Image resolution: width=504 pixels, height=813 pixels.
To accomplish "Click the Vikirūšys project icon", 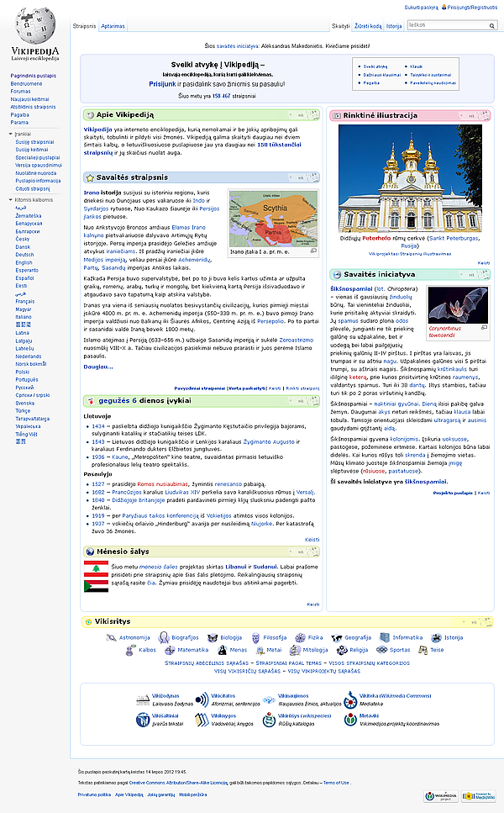I will click(269, 720).
